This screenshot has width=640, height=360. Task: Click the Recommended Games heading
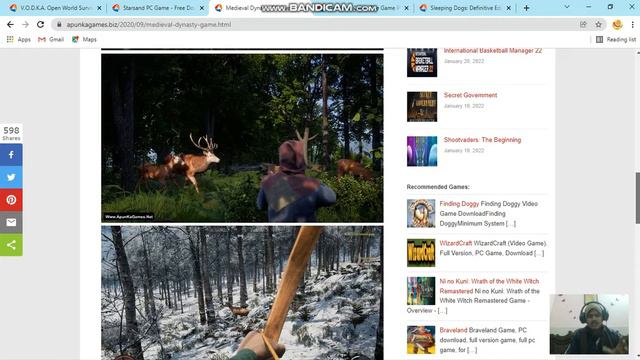point(438,187)
